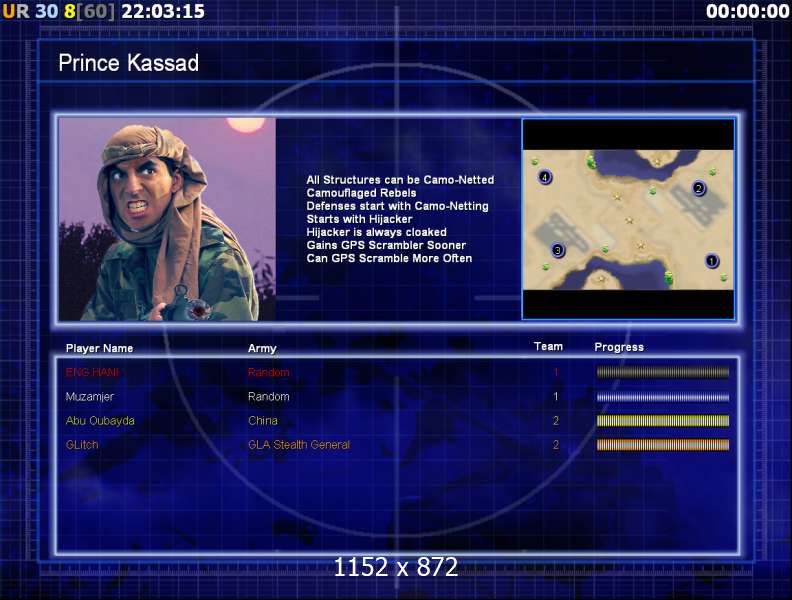Click the 'Progress' column header
The height and width of the screenshot is (600, 792).
619,347
